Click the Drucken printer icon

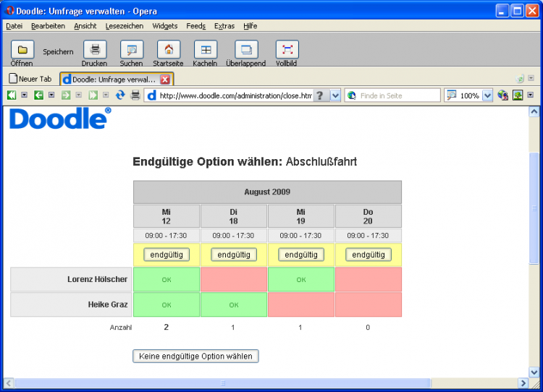tap(95, 50)
